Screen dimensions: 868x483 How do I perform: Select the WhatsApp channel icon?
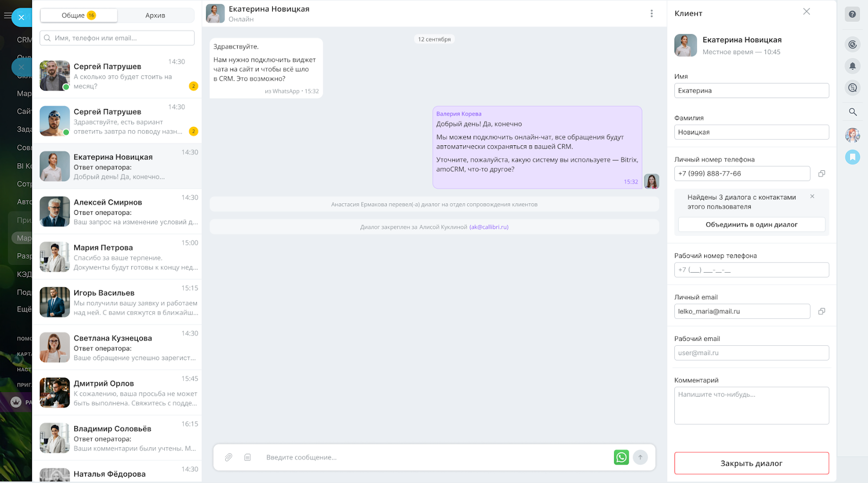coord(621,458)
